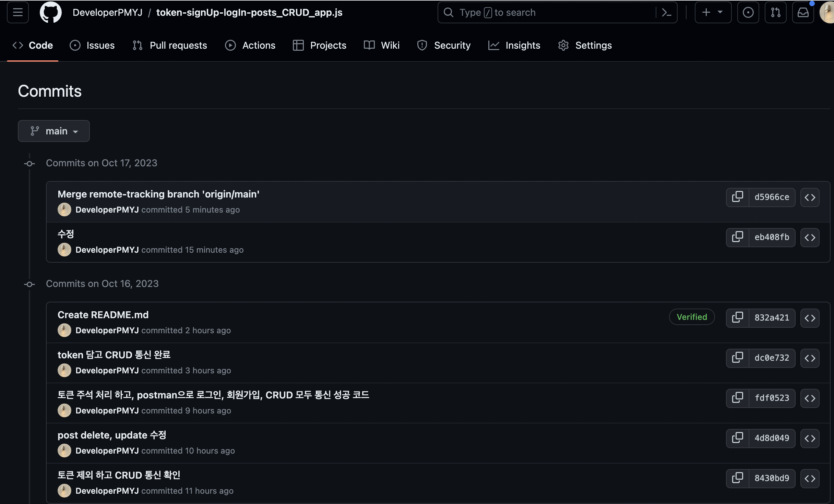Open the Create README.md commit link

click(x=103, y=315)
